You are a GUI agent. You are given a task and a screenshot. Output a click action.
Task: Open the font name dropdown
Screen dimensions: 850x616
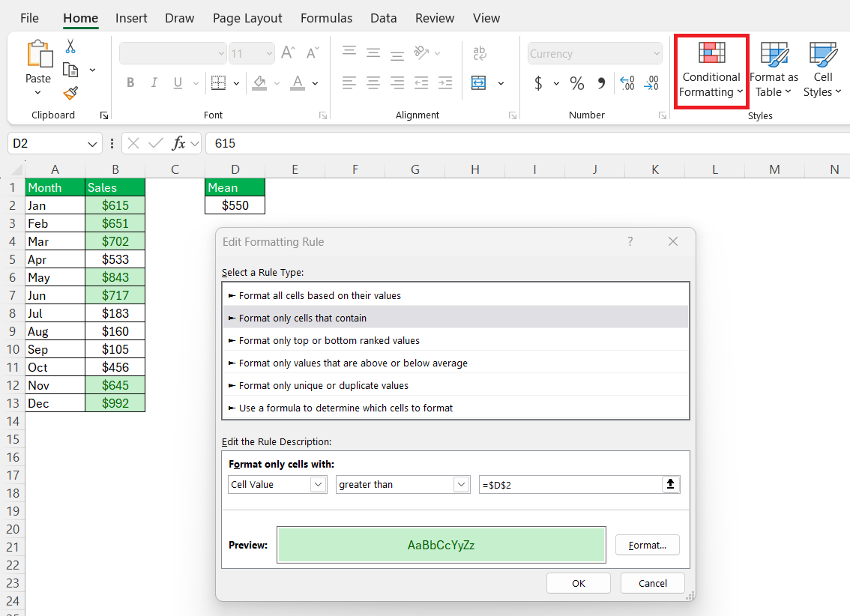pos(221,54)
